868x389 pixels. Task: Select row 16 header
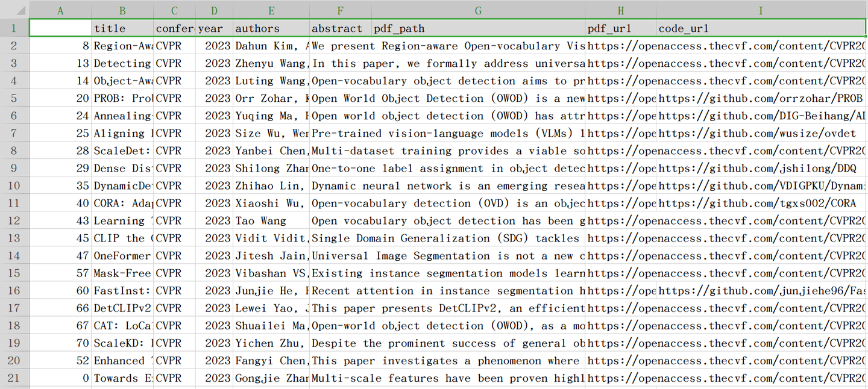14,291
